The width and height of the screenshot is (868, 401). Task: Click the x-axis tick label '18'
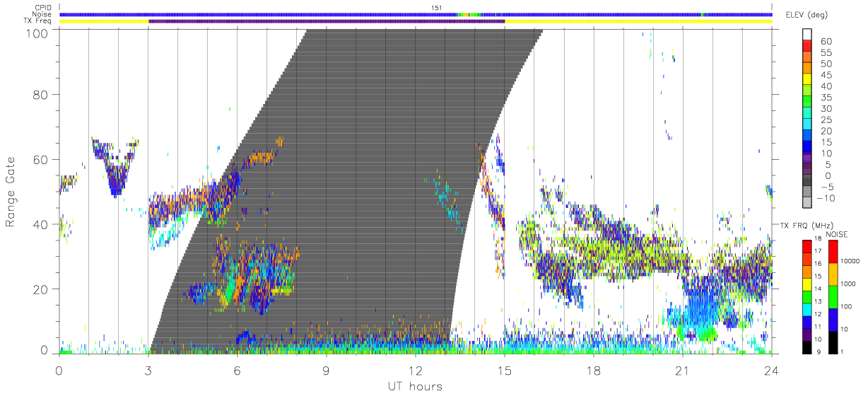pyautogui.click(x=594, y=370)
